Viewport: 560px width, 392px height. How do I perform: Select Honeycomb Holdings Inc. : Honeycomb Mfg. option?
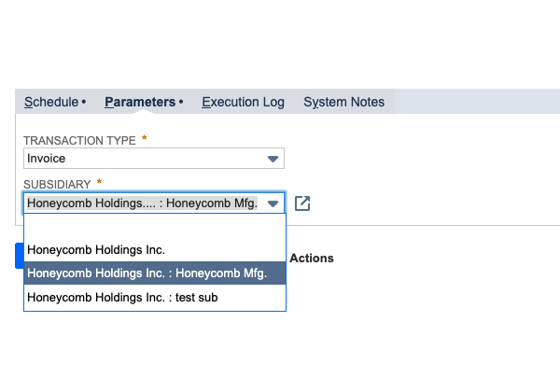pyautogui.click(x=147, y=273)
